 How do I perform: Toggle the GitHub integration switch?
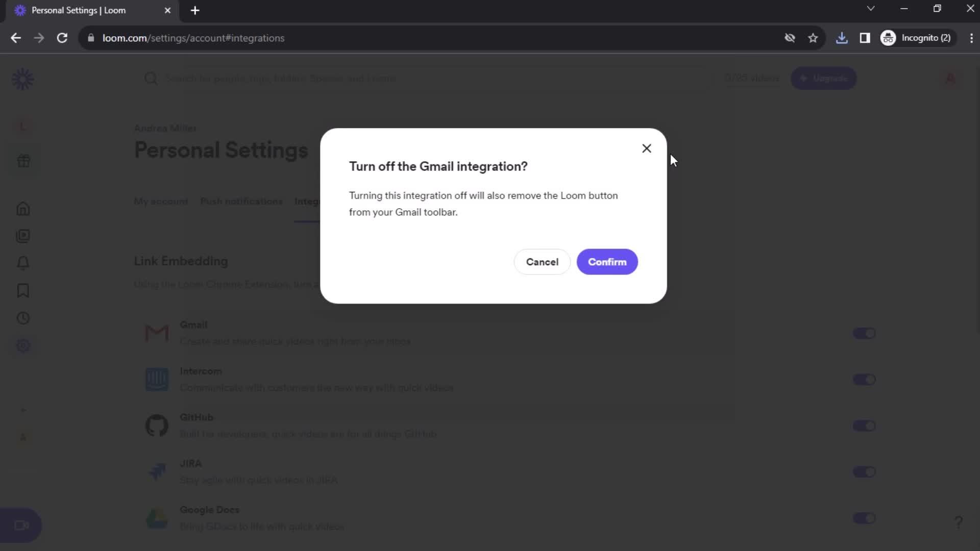click(x=864, y=425)
